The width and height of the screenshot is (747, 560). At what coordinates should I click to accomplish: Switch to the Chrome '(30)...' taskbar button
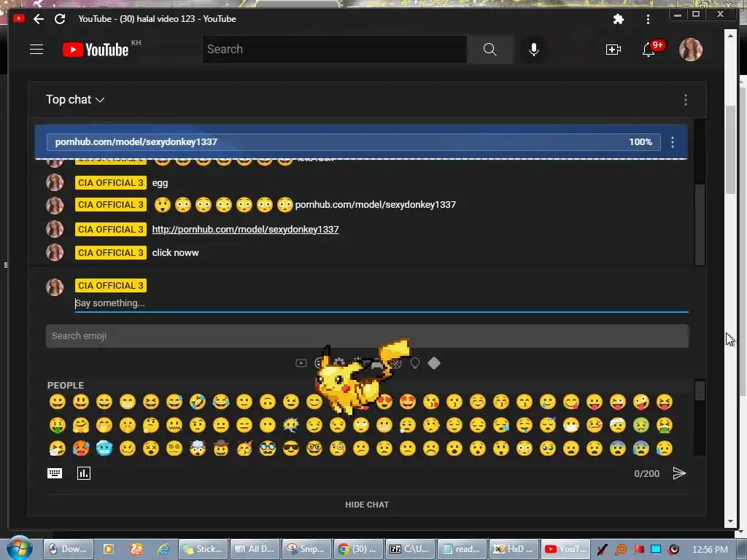point(358,549)
